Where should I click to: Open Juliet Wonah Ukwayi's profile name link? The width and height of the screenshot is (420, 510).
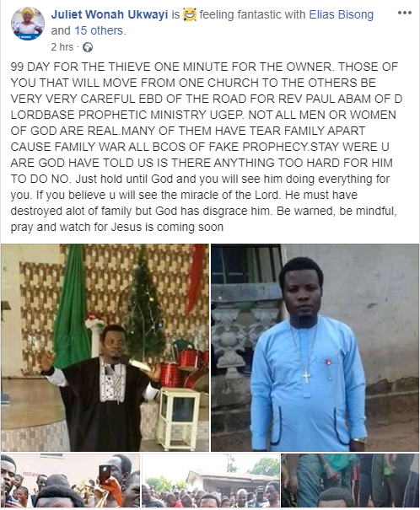click(x=110, y=14)
